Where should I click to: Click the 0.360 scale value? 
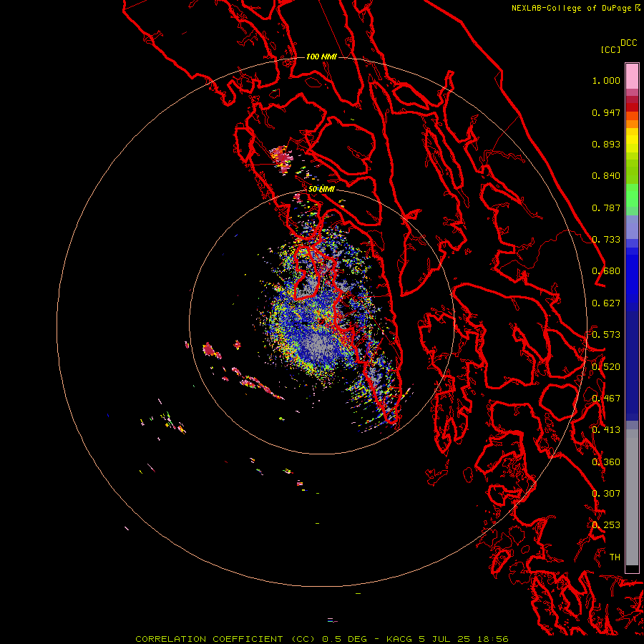(x=606, y=462)
